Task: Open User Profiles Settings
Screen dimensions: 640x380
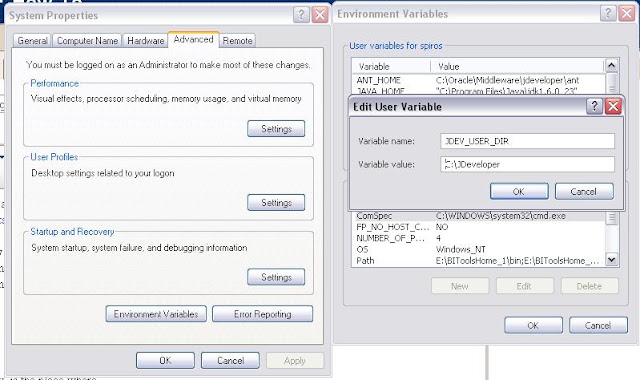Action: [x=276, y=202]
